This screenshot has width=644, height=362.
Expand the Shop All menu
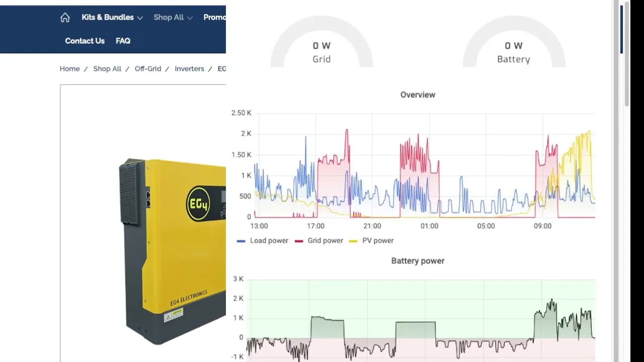[x=173, y=17]
